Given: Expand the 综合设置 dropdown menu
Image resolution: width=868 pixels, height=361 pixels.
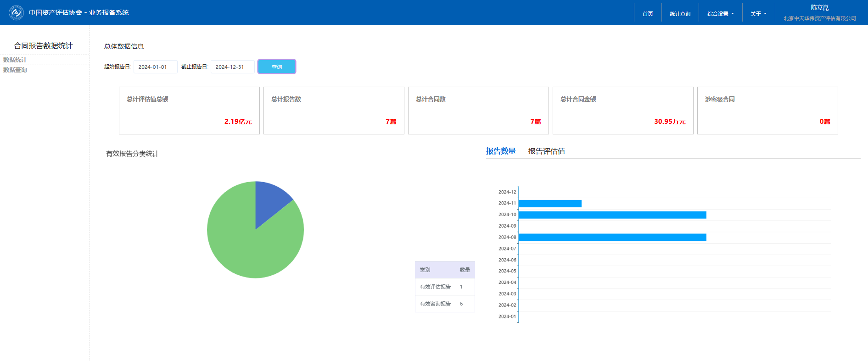Looking at the screenshot, I should click(x=720, y=14).
